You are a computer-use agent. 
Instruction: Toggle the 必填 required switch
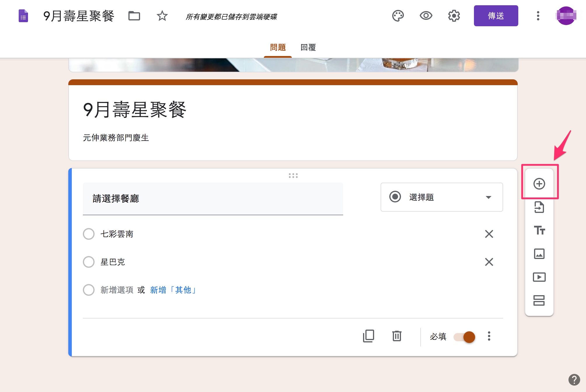pyautogui.click(x=464, y=337)
